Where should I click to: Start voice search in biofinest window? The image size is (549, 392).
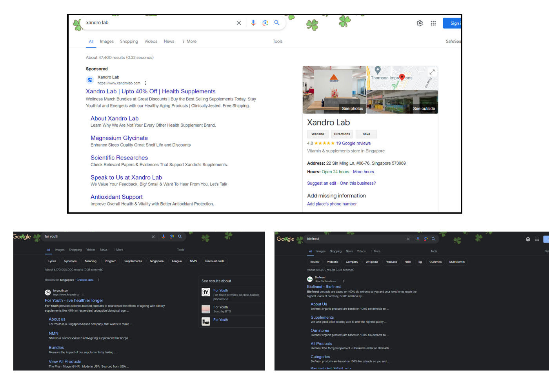(x=418, y=239)
